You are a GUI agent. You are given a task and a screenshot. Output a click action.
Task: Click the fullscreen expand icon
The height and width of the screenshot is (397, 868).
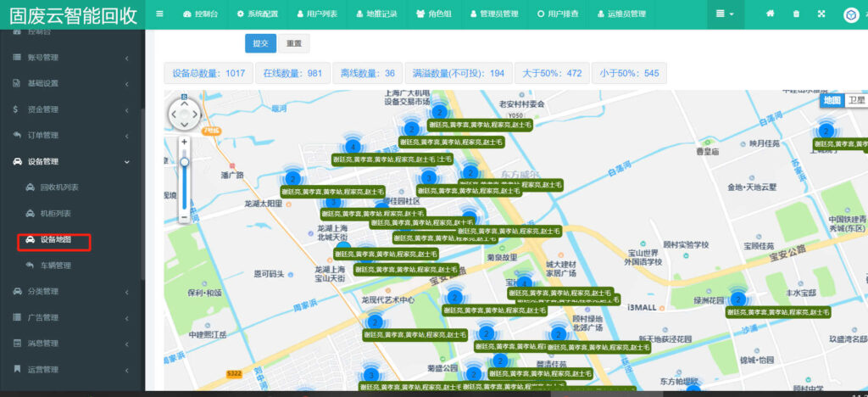click(821, 14)
